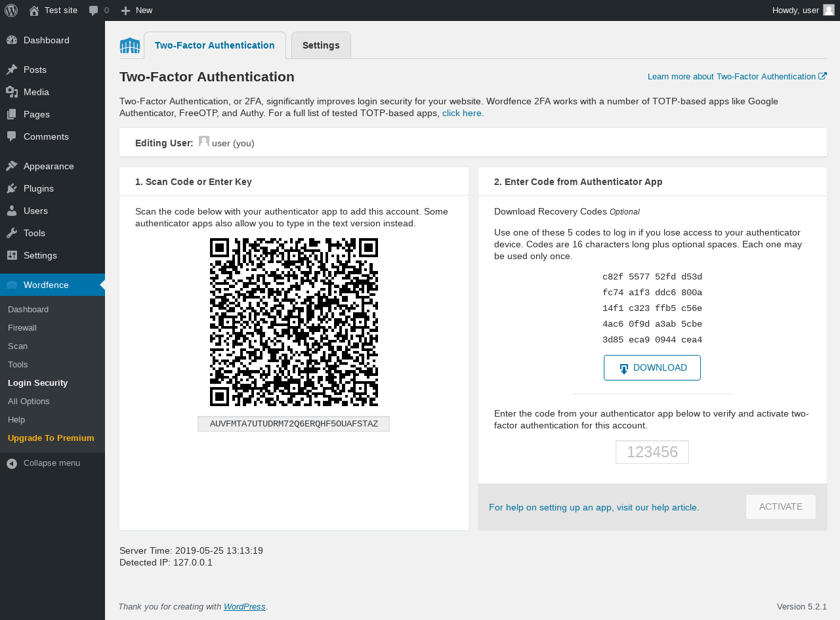The height and width of the screenshot is (620, 840).
Task: Click the download arrow icon on Download button
Action: (x=624, y=369)
